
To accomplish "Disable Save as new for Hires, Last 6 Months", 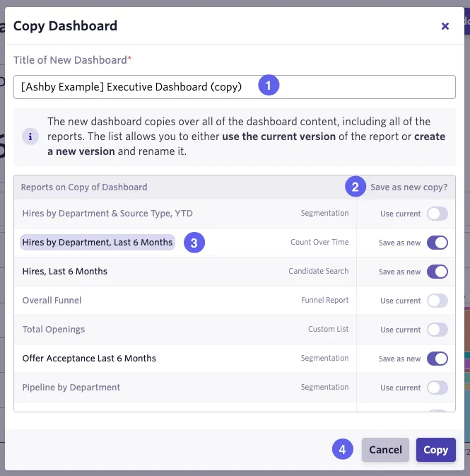I will point(437,272).
